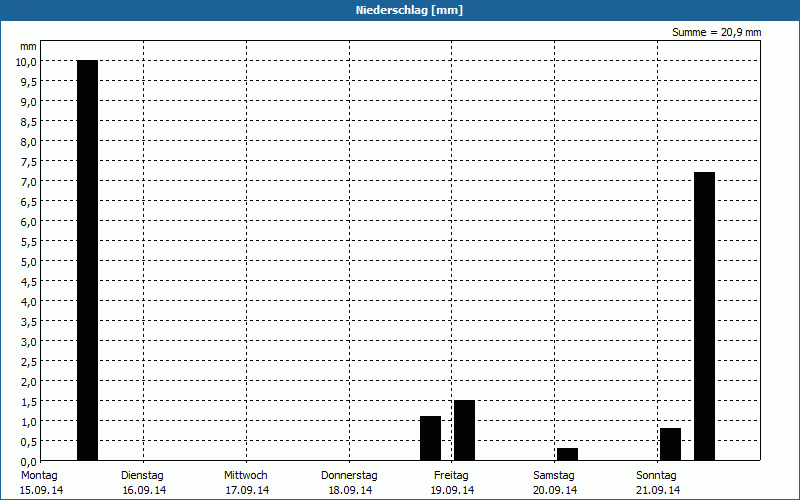Image resolution: width=800 pixels, height=500 pixels.
Task: Click the 9,0 y-axis value
Action: (29, 102)
